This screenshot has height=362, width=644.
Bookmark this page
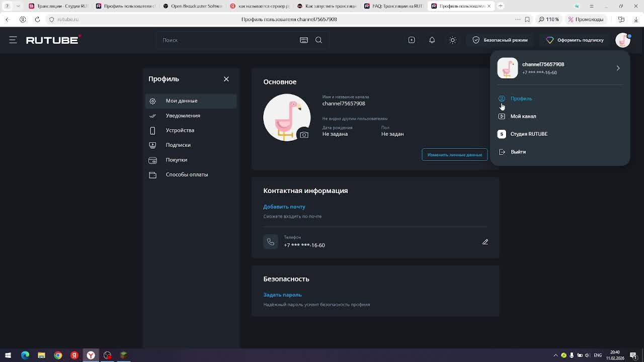pos(527,19)
